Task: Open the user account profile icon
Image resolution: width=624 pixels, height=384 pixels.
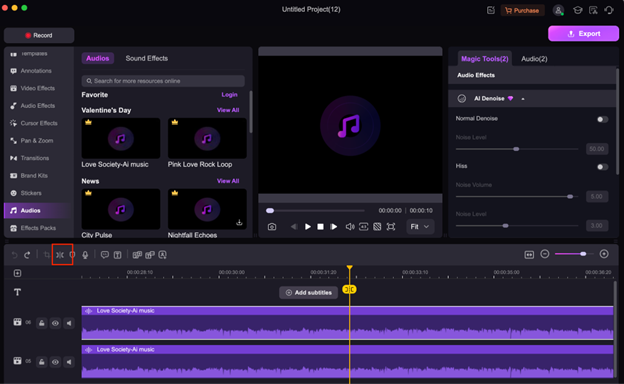Action: [x=558, y=10]
